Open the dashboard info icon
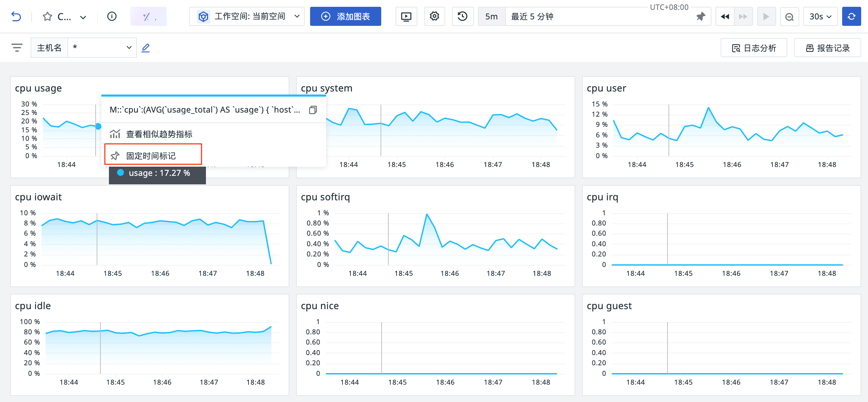 click(112, 16)
